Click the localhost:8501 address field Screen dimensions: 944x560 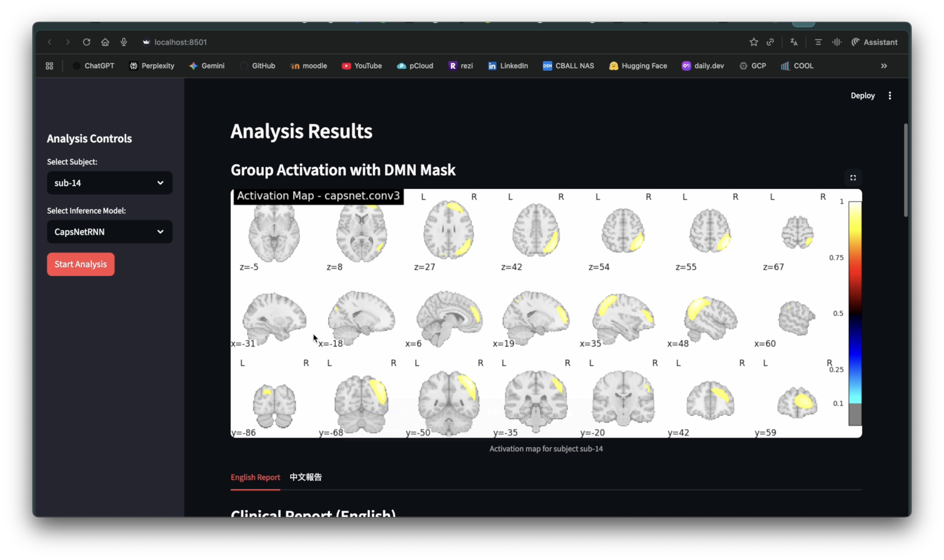coord(180,42)
